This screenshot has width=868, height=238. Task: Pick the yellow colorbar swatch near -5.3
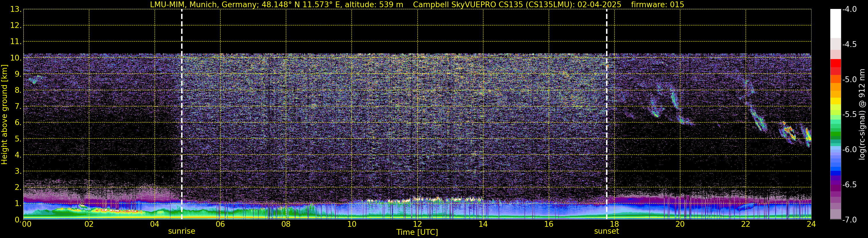836,101
